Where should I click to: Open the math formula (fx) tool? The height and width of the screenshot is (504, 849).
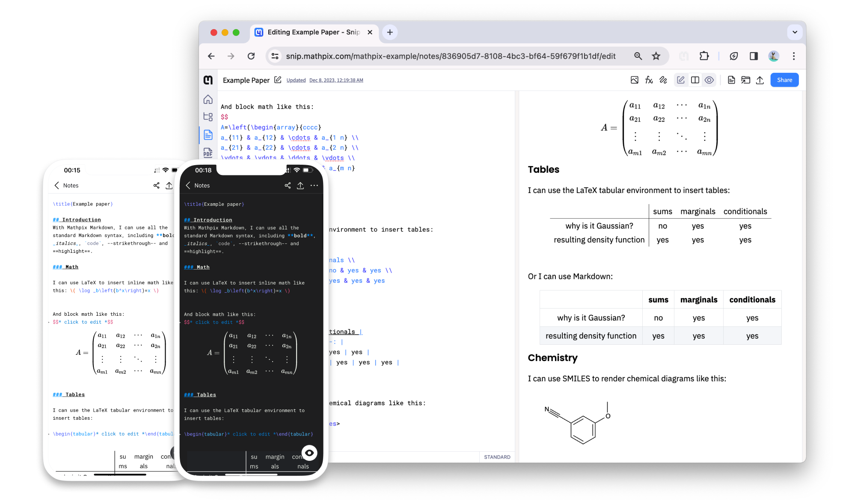pyautogui.click(x=649, y=80)
